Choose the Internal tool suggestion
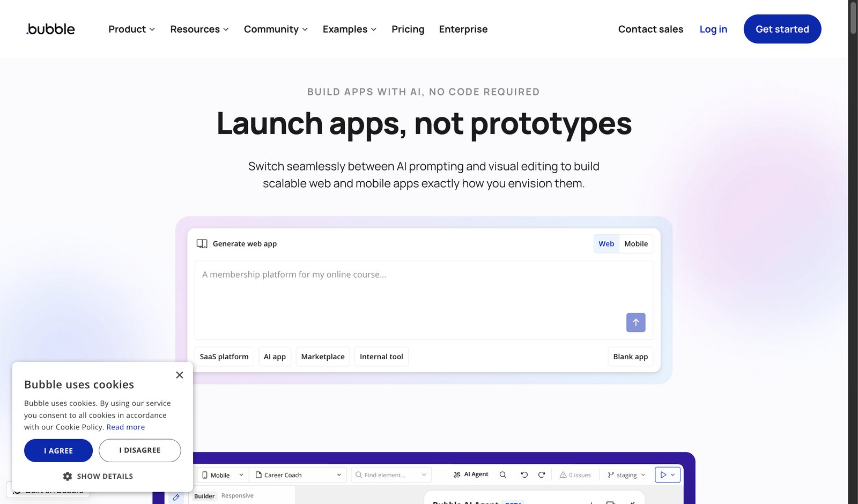This screenshot has width=858, height=504. coord(381,357)
